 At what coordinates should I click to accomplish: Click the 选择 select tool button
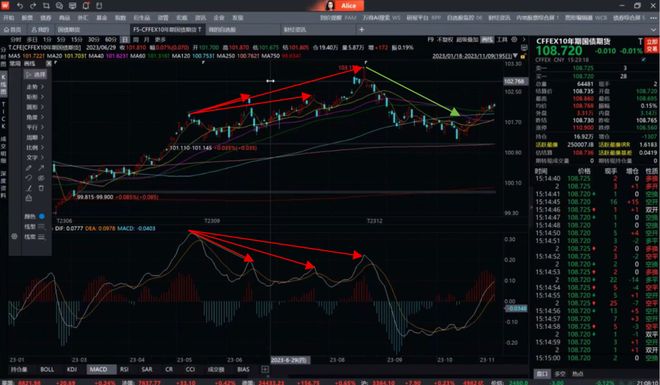click(35, 74)
